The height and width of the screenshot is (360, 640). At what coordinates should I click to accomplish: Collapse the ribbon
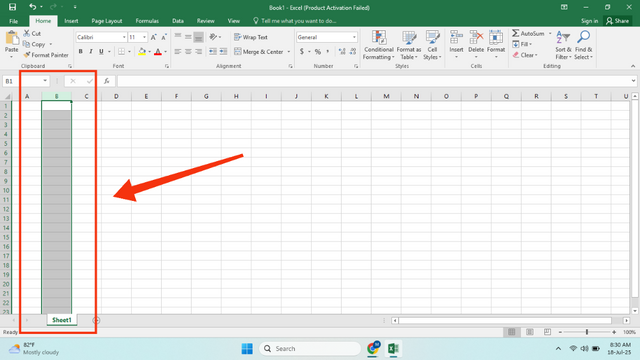click(633, 66)
